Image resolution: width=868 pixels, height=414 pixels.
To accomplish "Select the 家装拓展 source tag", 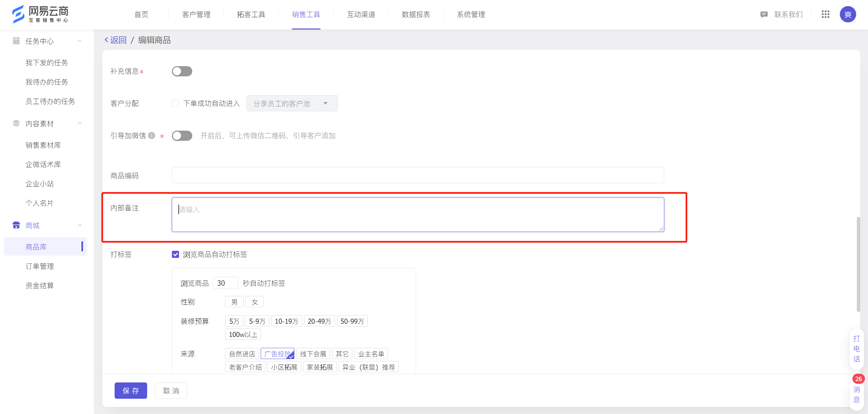I will coord(320,367).
